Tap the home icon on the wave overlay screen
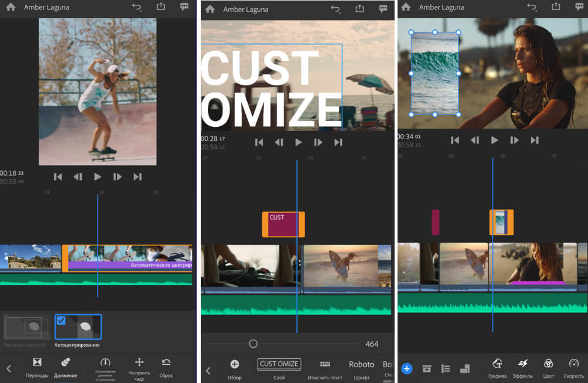 pos(406,6)
